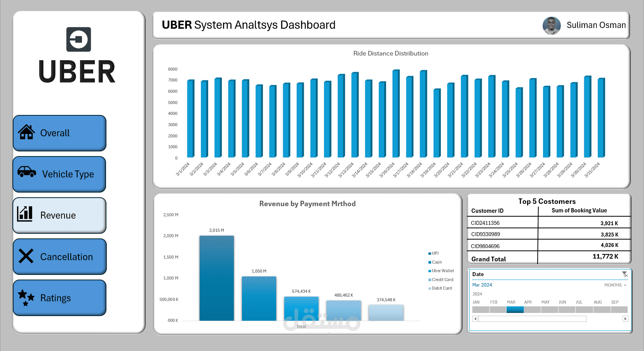Select the APR segment on the timeline
This screenshot has height=351, width=644.
pyautogui.click(x=532, y=309)
